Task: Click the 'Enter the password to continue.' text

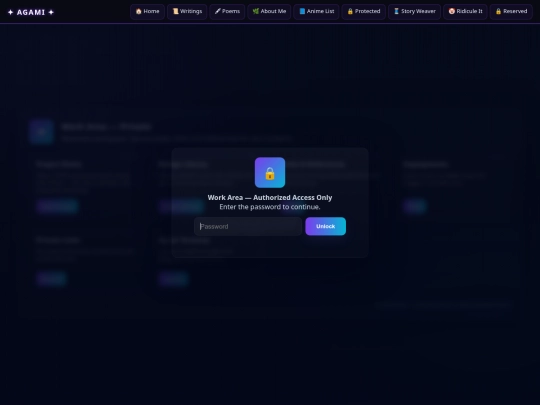Action: (x=270, y=207)
